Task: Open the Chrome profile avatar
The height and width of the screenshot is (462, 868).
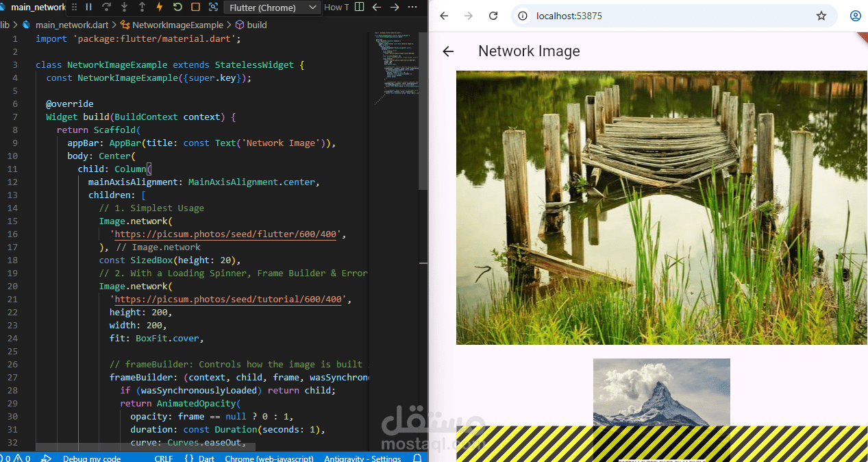Action: pos(855,16)
